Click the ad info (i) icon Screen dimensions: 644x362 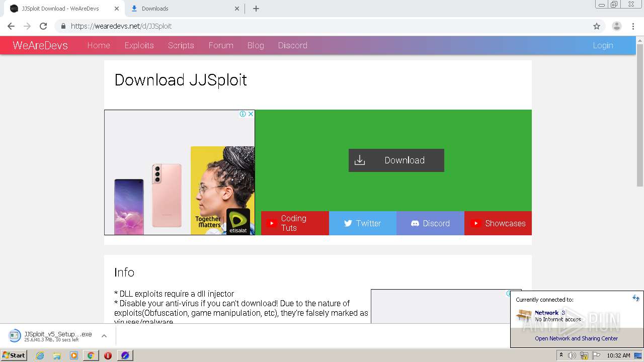pos(243,114)
